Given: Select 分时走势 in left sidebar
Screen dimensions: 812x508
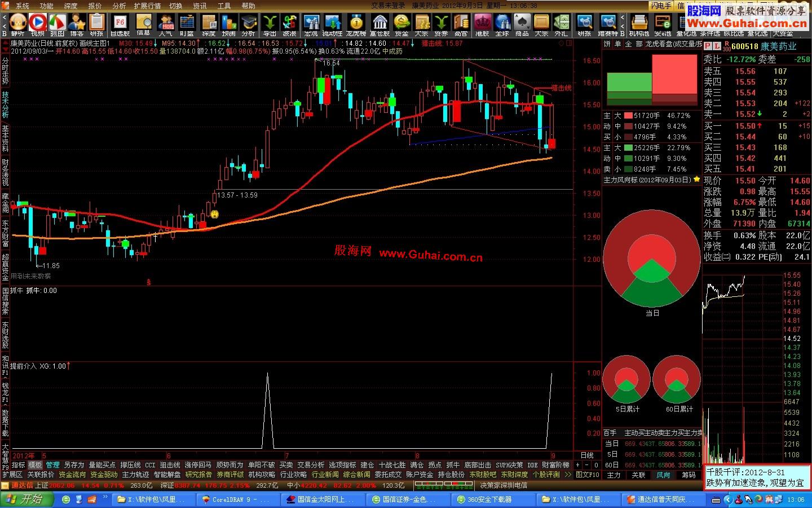Looking at the screenshot, I should click(5, 71).
